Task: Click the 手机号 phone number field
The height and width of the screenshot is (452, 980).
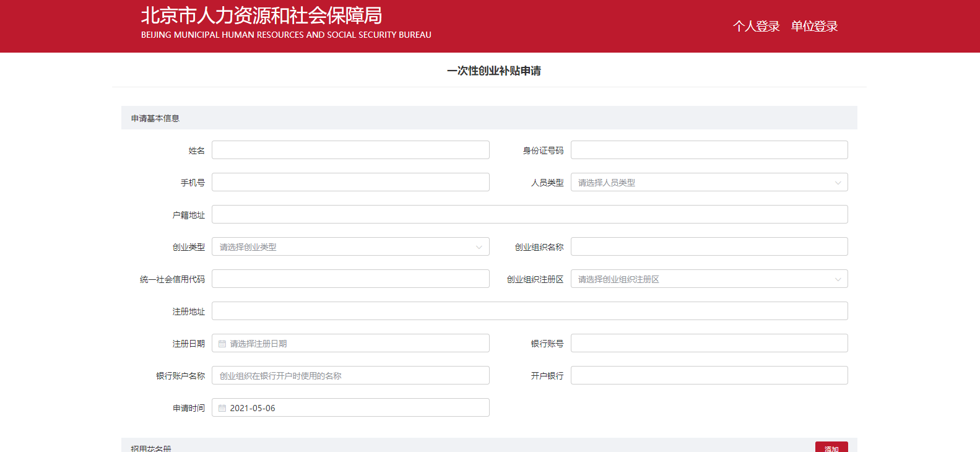Action: tap(350, 182)
